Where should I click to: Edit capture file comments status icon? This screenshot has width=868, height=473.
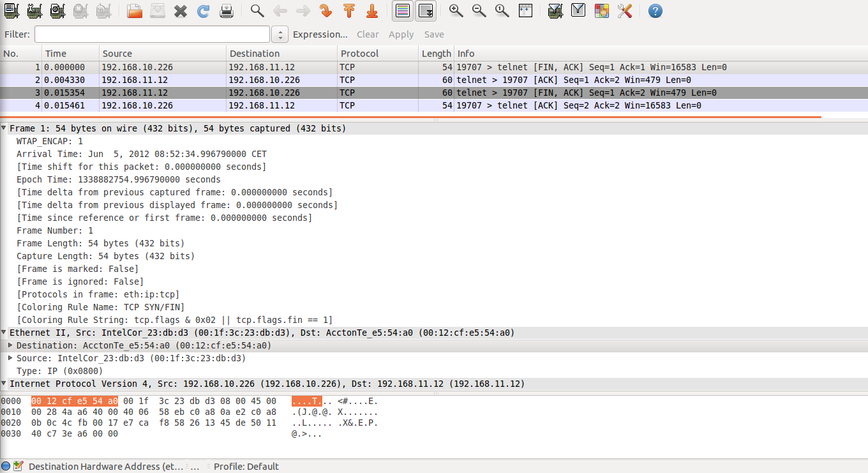18,466
